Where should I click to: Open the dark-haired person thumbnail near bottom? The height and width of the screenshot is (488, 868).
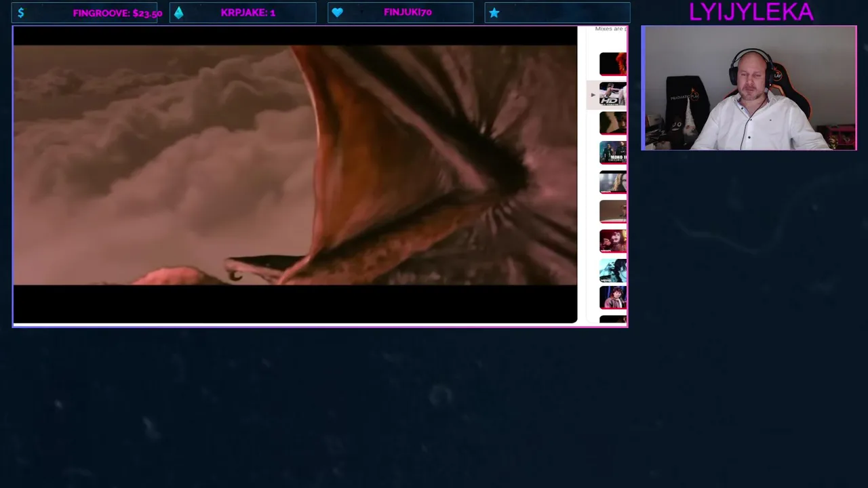pyautogui.click(x=613, y=298)
